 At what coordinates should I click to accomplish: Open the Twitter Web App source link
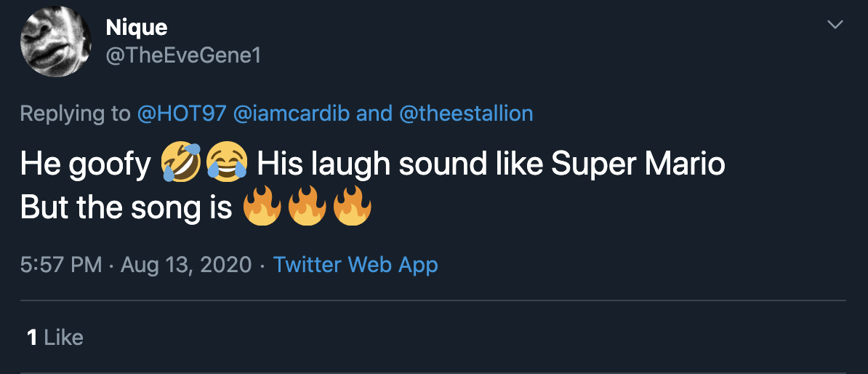coord(355,265)
